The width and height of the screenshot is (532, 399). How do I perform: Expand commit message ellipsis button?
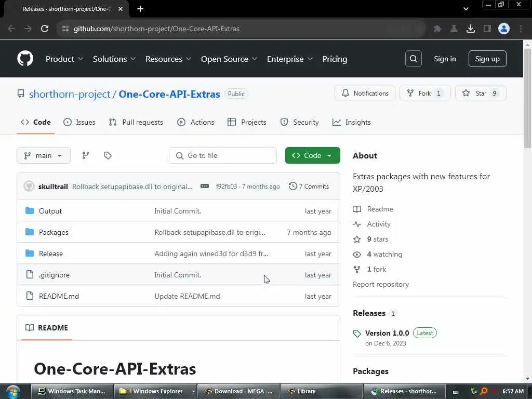(x=205, y=186)
